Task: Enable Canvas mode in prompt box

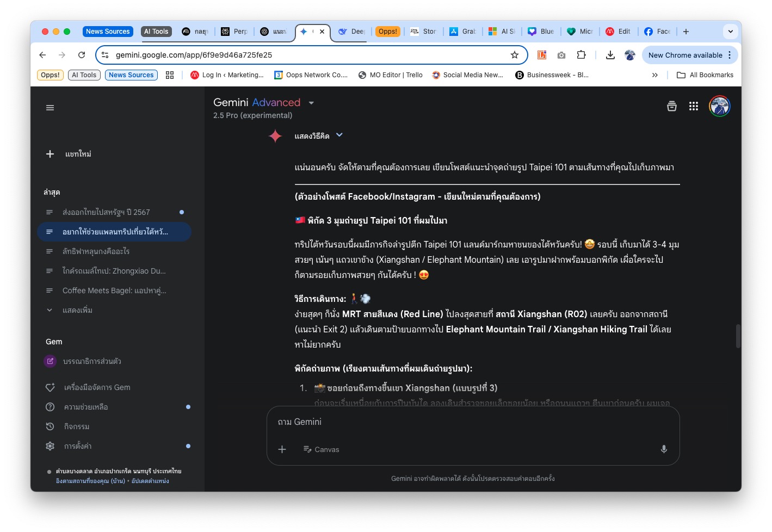Action: pos(321,449)
